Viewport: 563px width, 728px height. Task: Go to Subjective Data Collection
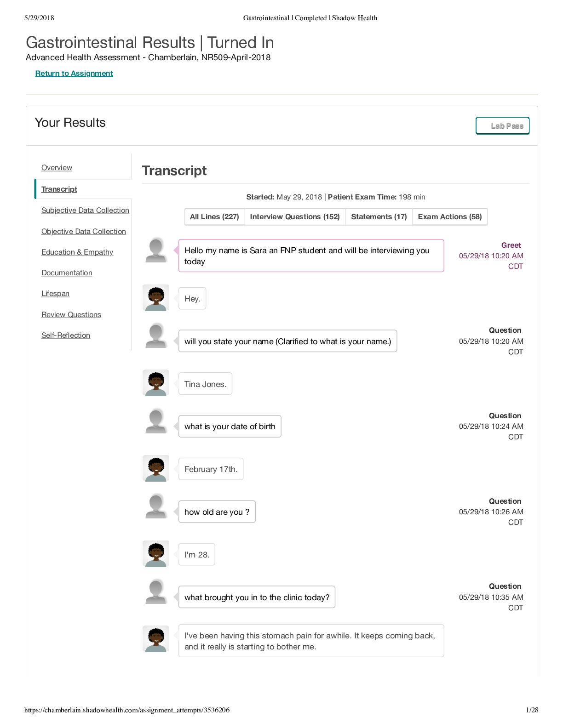85,210
